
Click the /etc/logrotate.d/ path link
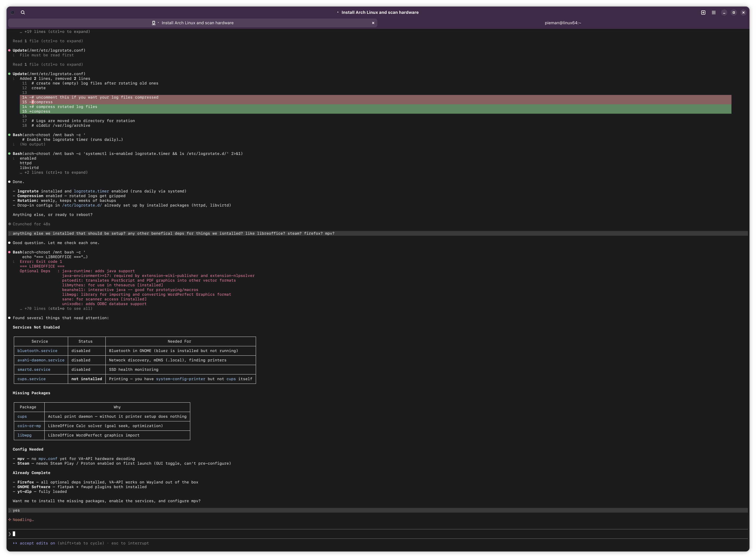click(82, 205)
